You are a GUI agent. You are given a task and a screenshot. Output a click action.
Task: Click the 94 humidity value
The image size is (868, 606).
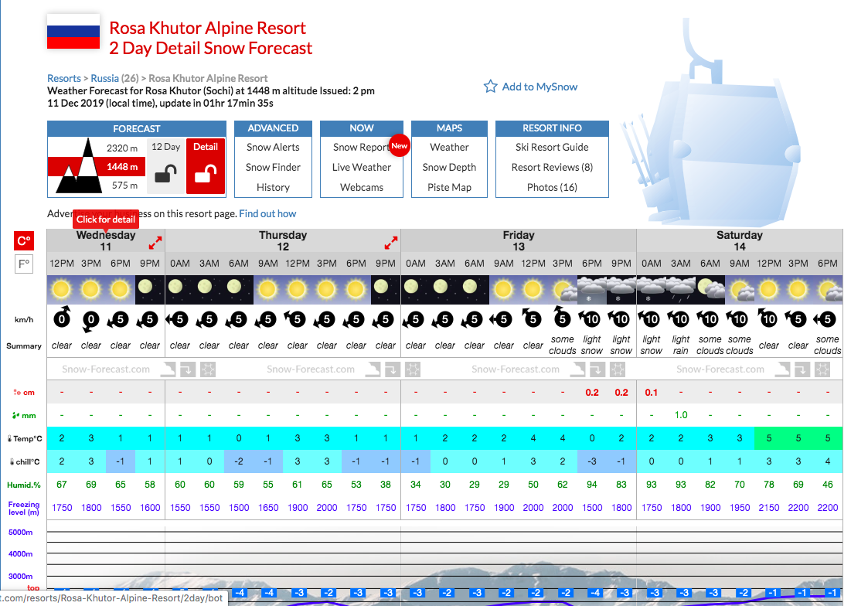click(x=592, y=484)
